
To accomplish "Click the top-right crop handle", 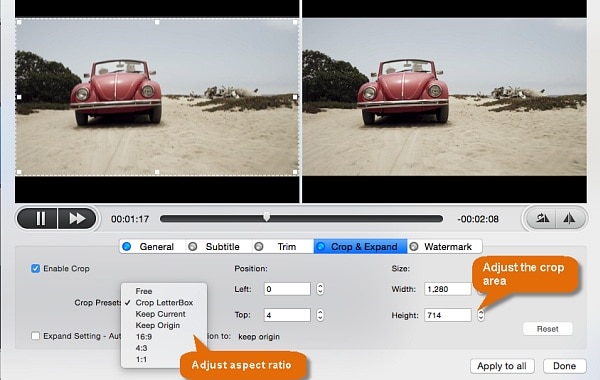I will 295,22.
